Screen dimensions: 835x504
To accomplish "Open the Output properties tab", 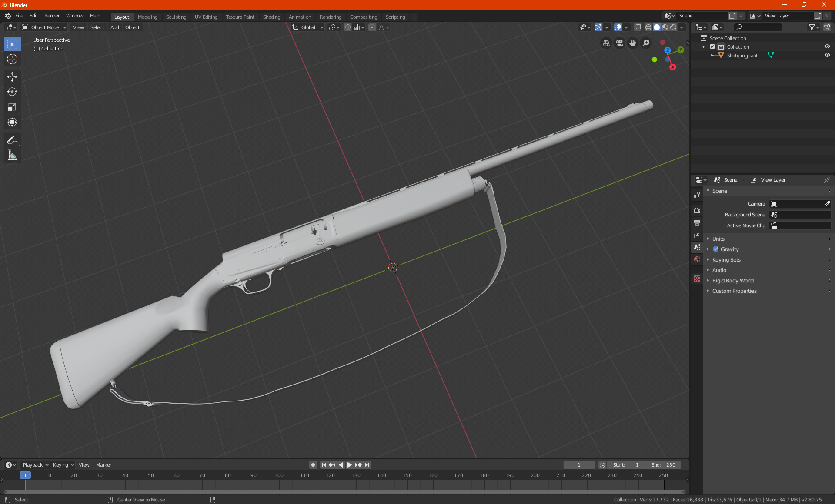I will (697, 222).
